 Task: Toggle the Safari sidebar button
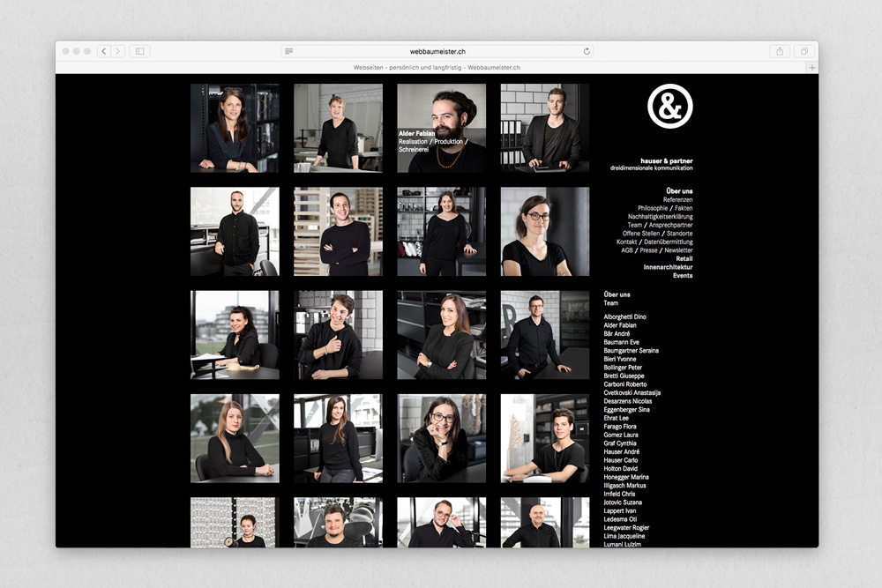(139, 51)
